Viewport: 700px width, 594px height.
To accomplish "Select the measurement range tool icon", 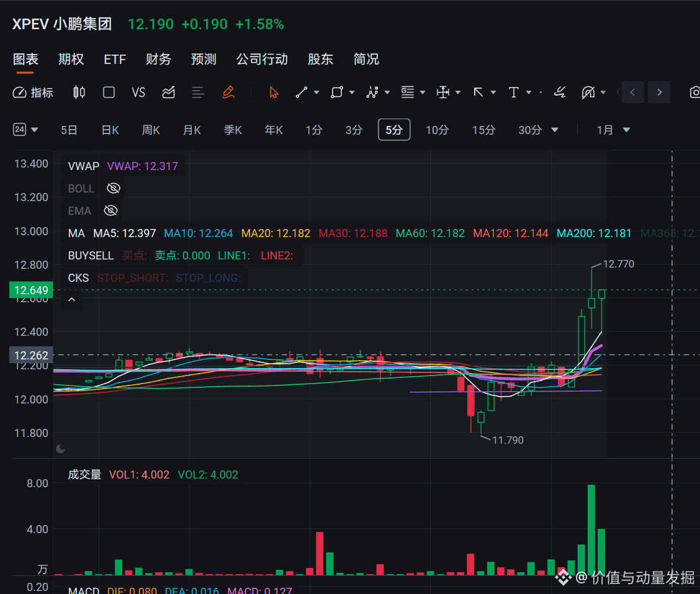I will click(x=443, y=92).
